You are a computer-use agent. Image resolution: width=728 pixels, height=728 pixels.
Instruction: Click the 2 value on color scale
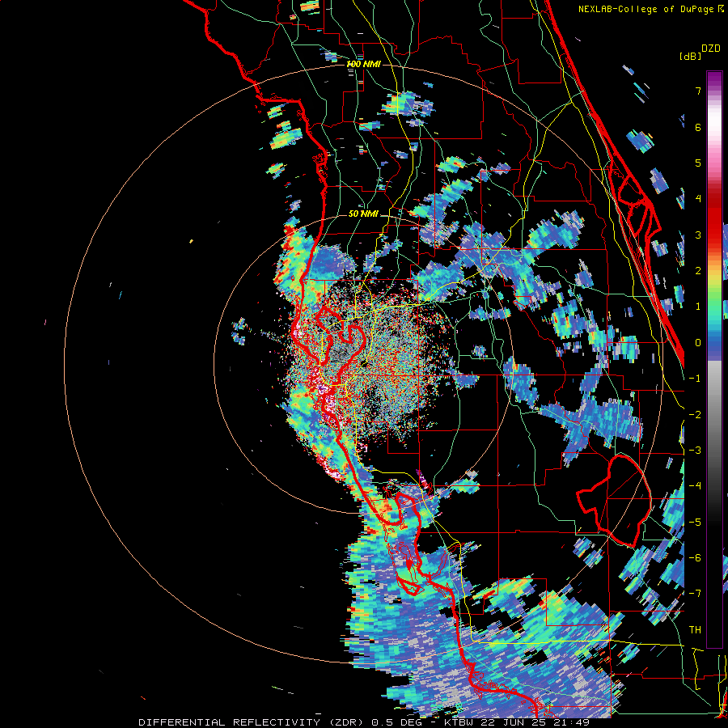[698, 271]
